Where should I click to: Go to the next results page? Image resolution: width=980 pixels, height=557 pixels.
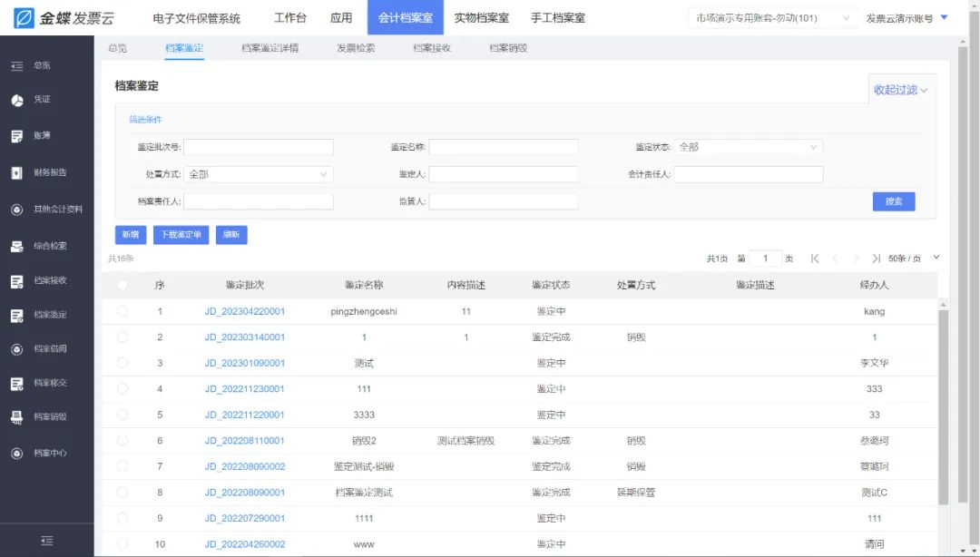point(856,259)
